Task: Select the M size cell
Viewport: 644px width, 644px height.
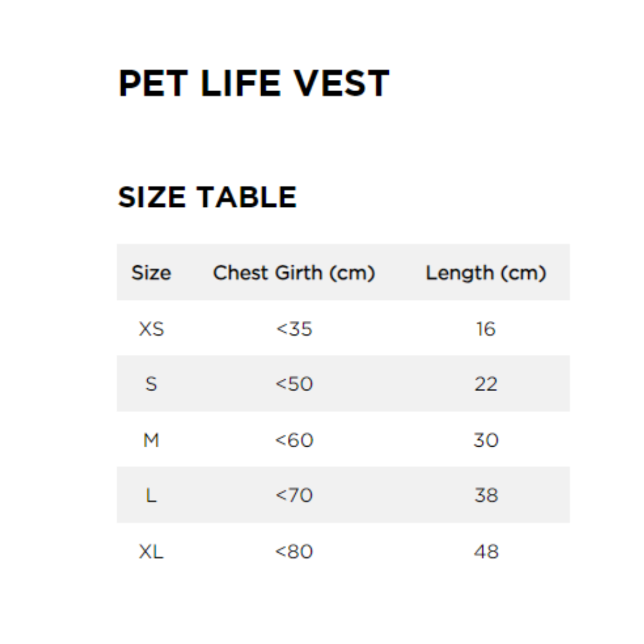Action: pos(151,440)
